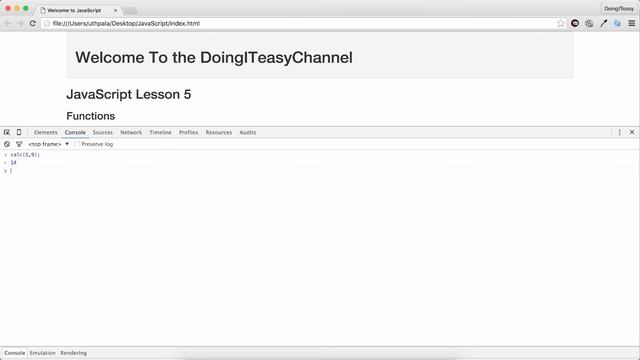
Task: Reload the page with the refresh icon
Action: [x=33, y=23]
